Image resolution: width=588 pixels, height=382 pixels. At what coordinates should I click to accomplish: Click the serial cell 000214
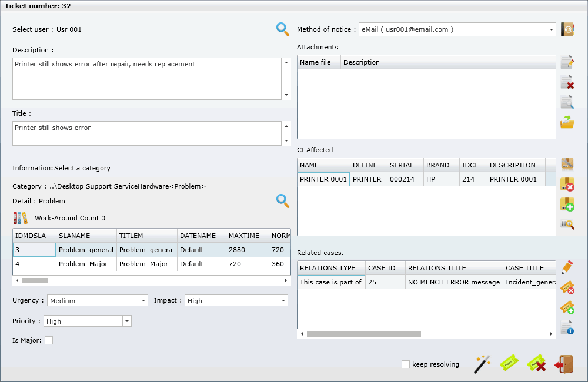(405, 179)
